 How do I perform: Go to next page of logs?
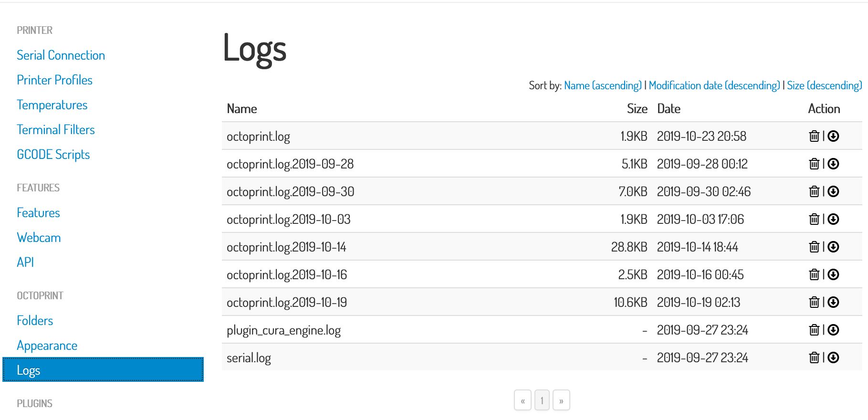[x=561, y=400]
